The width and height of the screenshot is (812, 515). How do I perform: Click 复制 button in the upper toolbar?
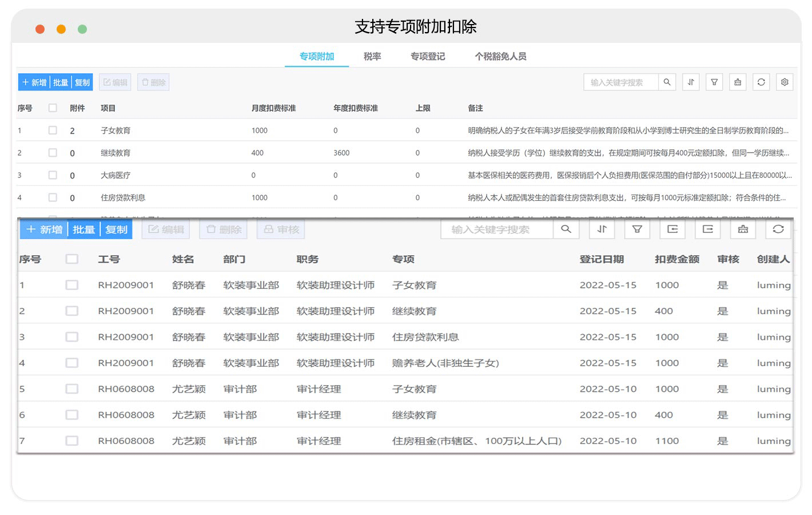coord(82,82)
